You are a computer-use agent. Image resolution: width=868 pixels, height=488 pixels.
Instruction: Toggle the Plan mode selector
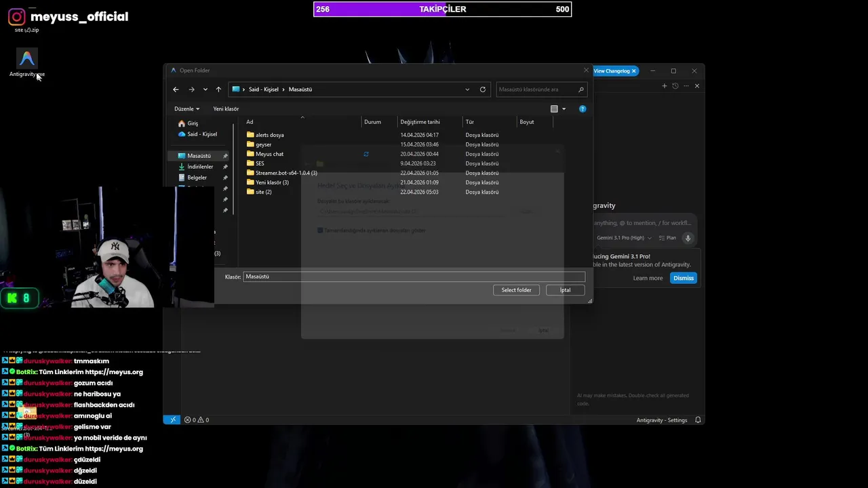(x=667, y=238)
